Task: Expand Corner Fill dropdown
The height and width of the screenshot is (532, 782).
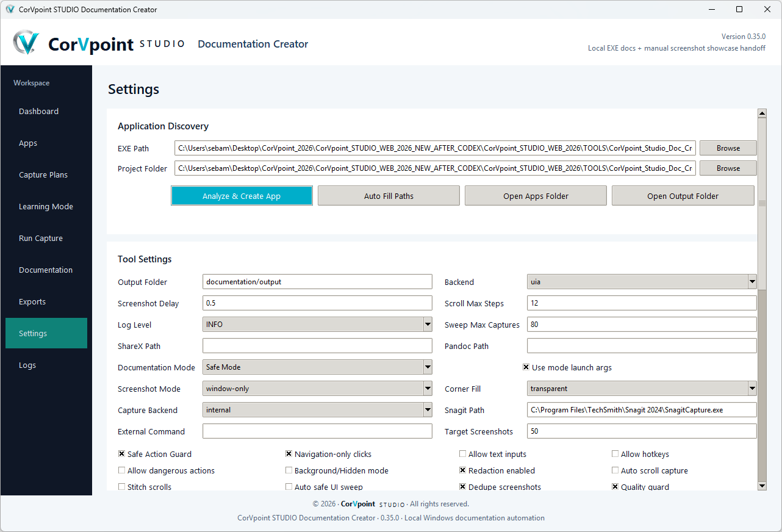Action: pos(642,389)
